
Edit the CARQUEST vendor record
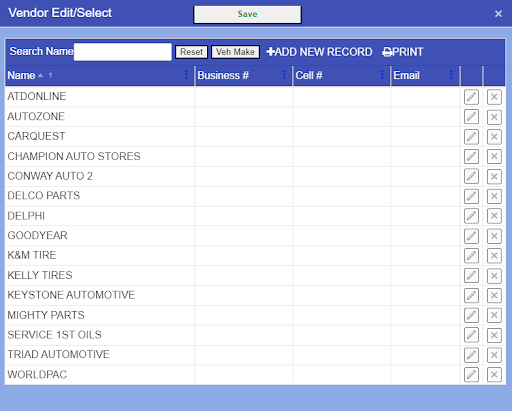tap(471, 137)
